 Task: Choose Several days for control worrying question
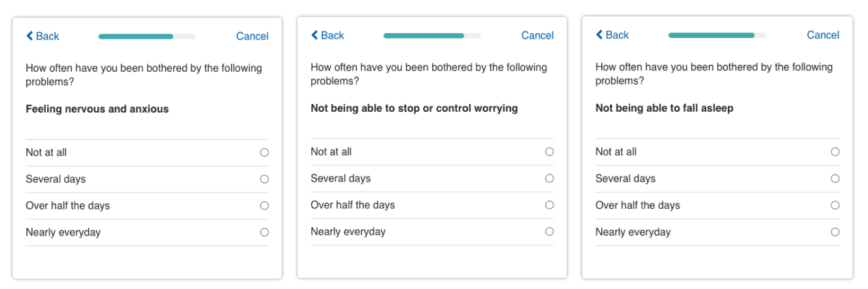[x=550, y=179]
